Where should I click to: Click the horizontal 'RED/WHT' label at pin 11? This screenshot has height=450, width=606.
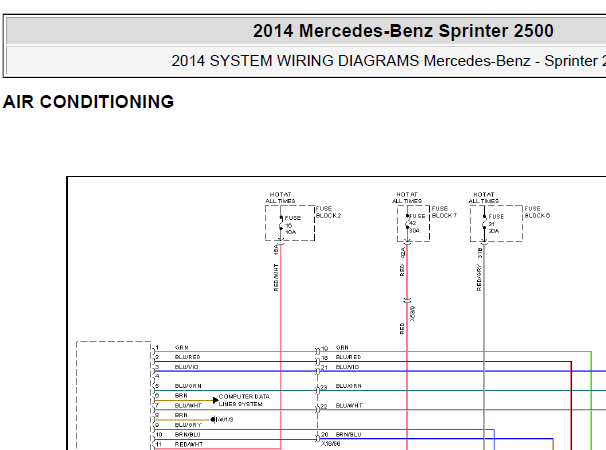tap(189, 445)
